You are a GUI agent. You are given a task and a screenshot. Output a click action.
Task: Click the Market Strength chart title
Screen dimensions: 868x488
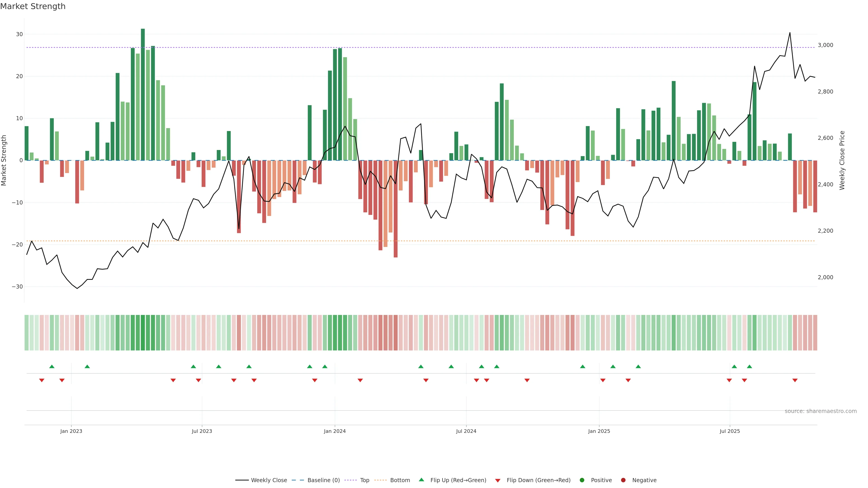(x=33, y=6)
